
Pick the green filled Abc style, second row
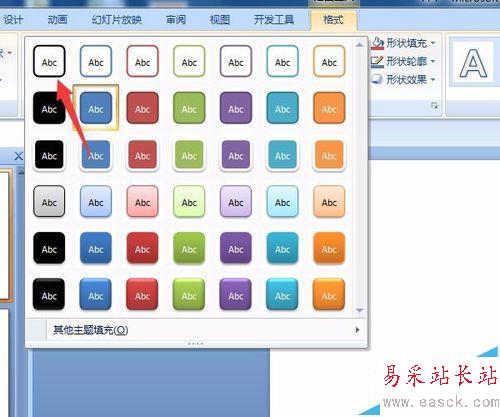coord(189,108)
